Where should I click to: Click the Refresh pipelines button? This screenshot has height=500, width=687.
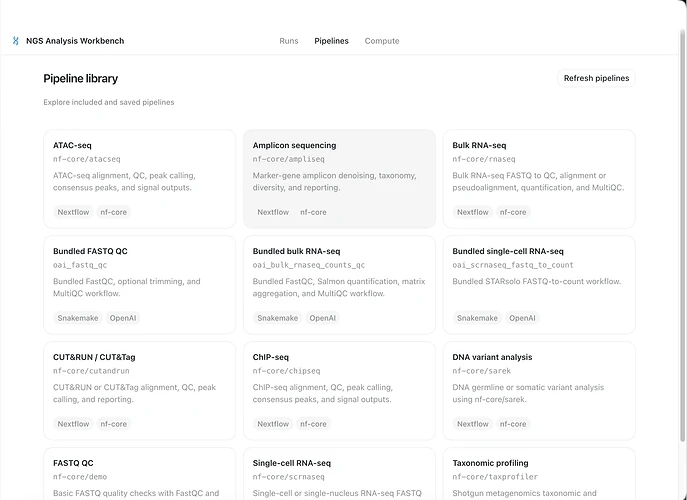point(596,78)
